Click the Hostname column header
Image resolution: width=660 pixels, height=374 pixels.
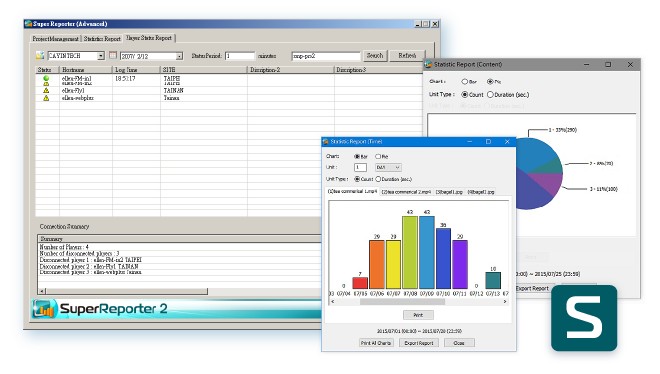(86, 70)
